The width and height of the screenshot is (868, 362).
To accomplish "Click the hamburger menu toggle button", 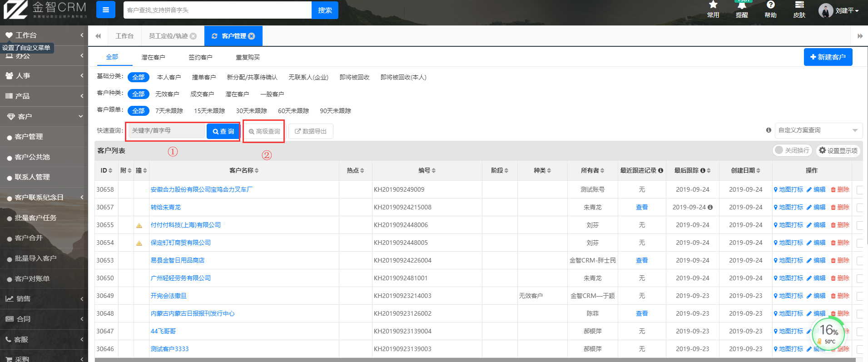I will coord(105,10).
